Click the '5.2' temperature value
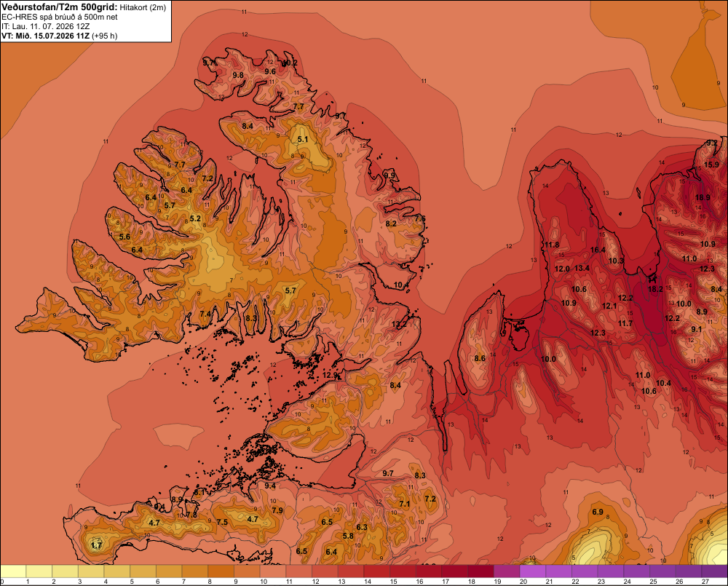Viewport: 728px width, 586px height. [195, 218]
